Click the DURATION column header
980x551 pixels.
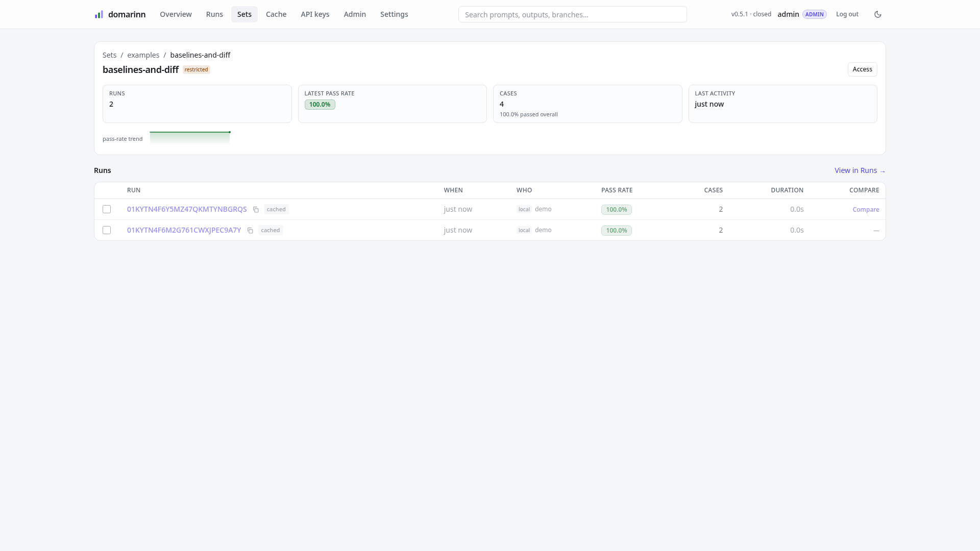pyautogui.click(x=787, y=190)
